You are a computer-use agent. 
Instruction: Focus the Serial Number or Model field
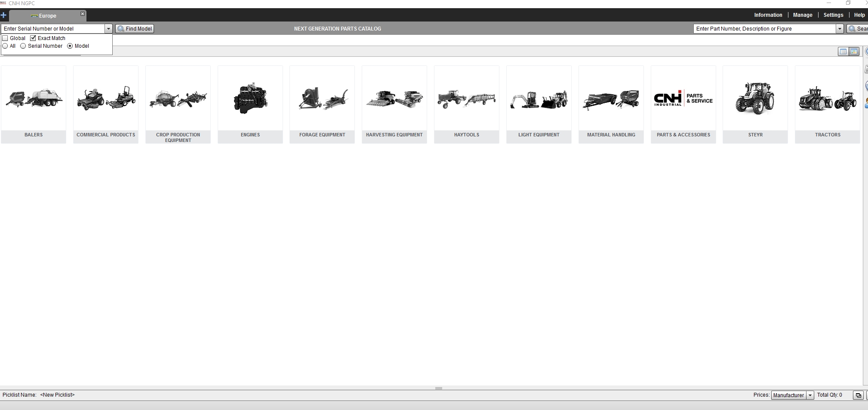[53, 29]
